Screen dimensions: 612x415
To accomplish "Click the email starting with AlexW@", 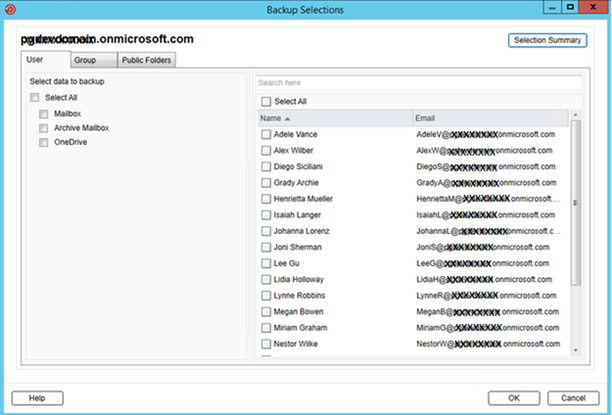I will pyautogui.click(x=484, y=151).
